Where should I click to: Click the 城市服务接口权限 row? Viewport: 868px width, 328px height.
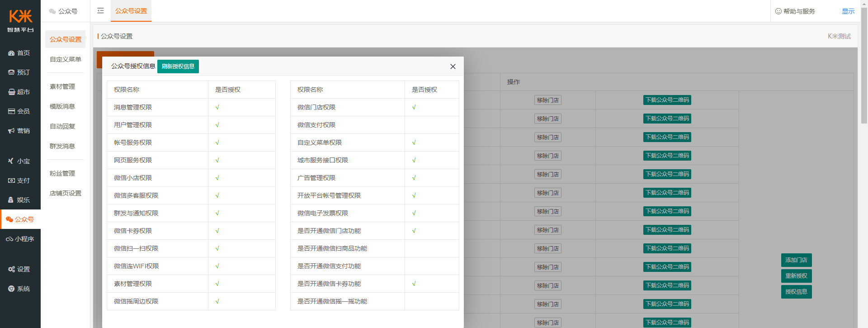click(x=375, y=160)
